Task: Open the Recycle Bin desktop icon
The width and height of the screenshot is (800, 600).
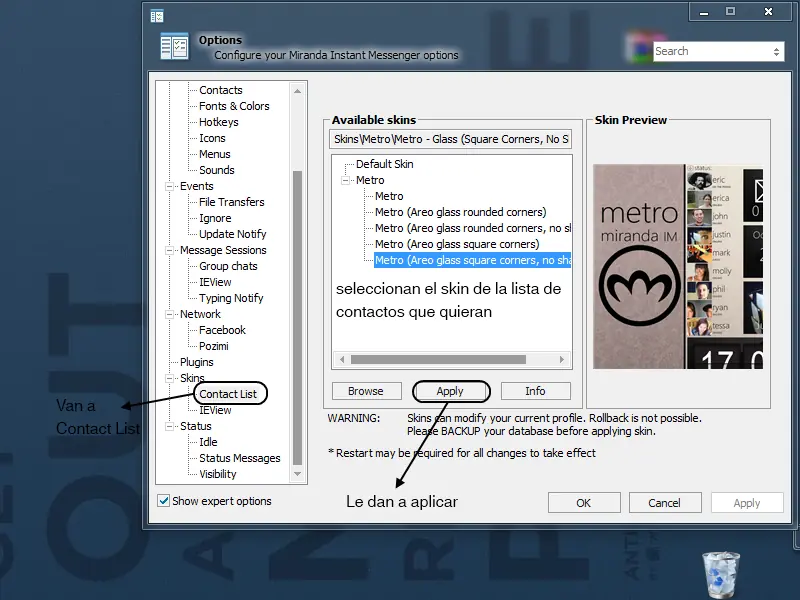Action: tap(720, 574)
